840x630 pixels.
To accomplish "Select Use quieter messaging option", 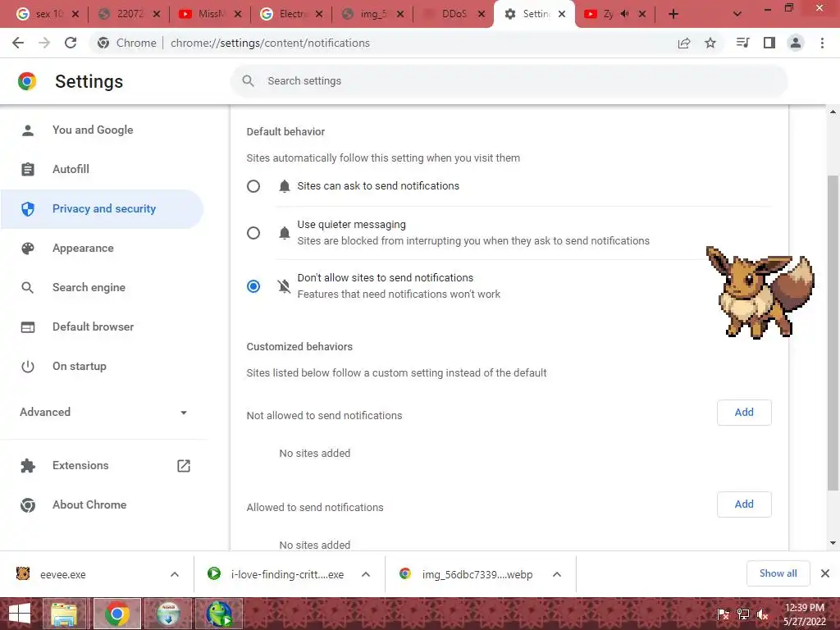I will click(253, 232).
